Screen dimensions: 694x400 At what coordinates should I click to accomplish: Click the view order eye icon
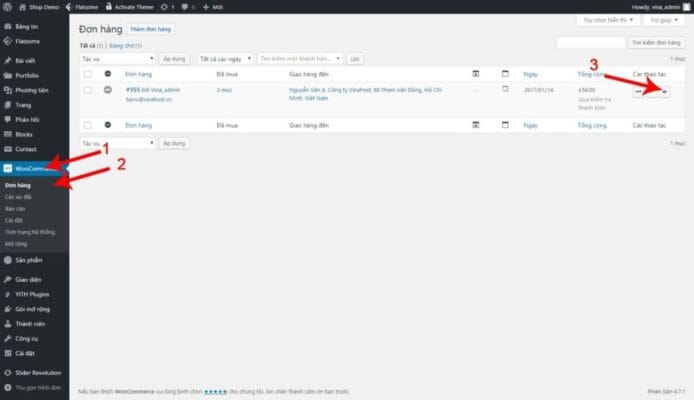(664, 92)
